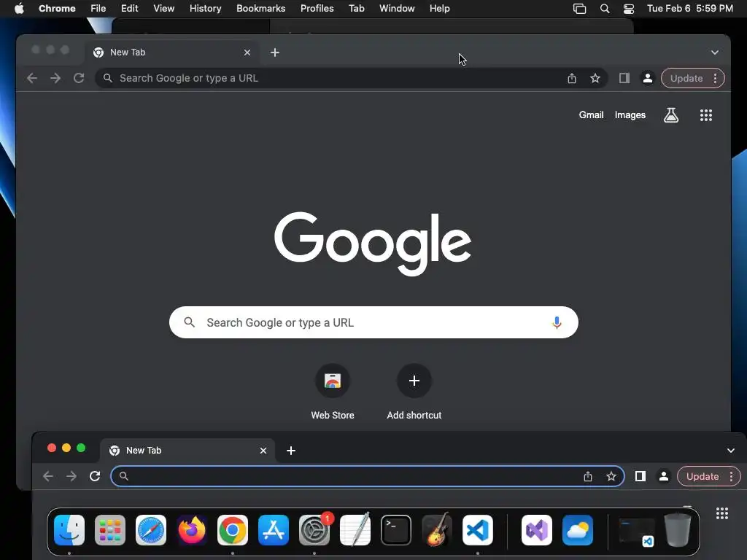
Task: Open System Settings from the Dock
Action: coord(314,529)
